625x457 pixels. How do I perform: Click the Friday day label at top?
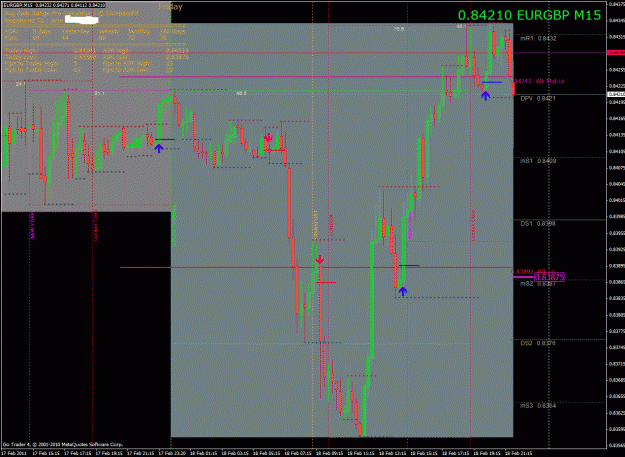click(x=171, y=7)
